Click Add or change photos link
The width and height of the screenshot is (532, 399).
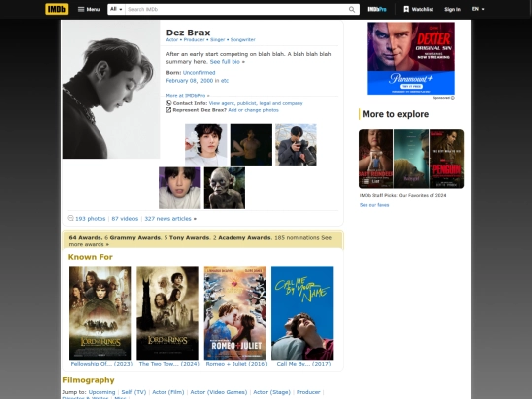[253, 110]
